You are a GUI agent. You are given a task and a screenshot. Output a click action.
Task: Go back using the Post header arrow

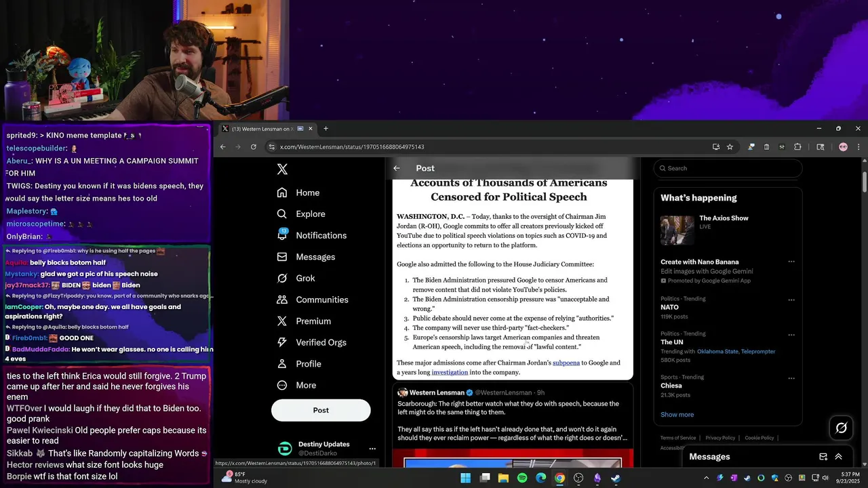tap(397, 168)
